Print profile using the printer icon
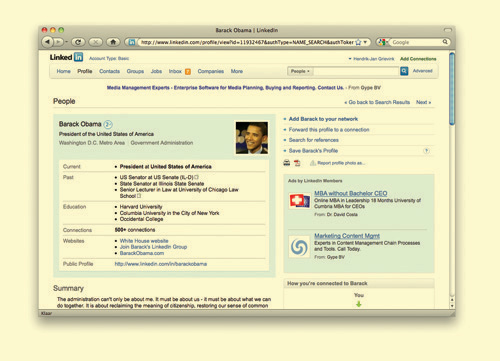The height and width of the screenshot is (361, 500). 287,163
